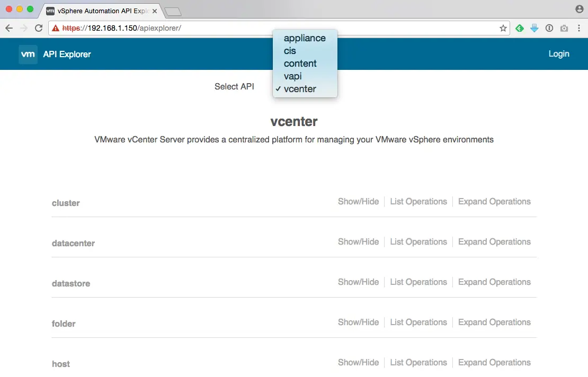Click the API Explorer title
This screenshot has height=377, width=588.
coord(67,55)
